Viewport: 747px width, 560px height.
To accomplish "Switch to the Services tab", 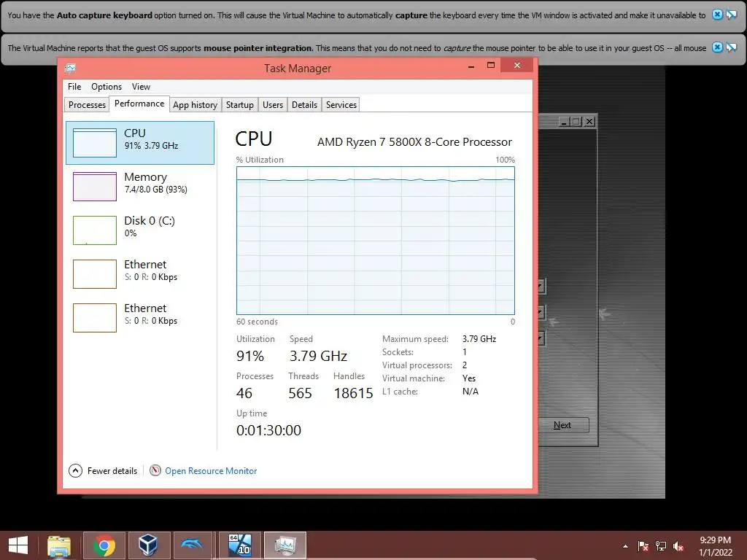I will click(x=341, y=105).
